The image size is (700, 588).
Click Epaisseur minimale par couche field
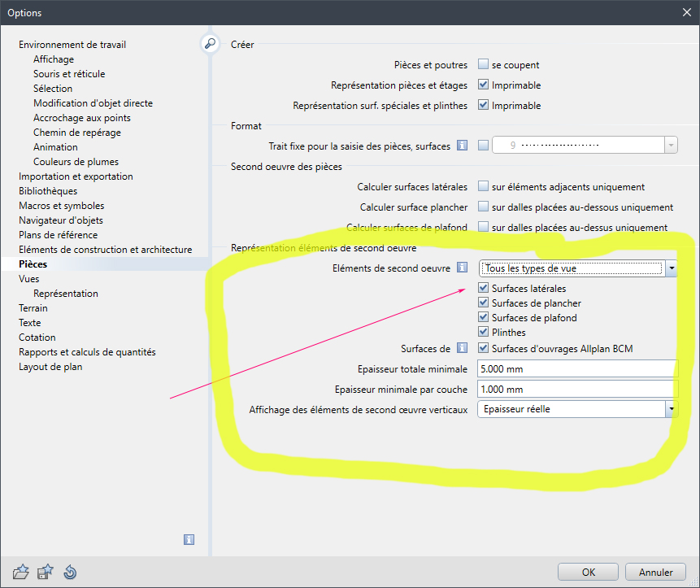[x=578, y=389]
